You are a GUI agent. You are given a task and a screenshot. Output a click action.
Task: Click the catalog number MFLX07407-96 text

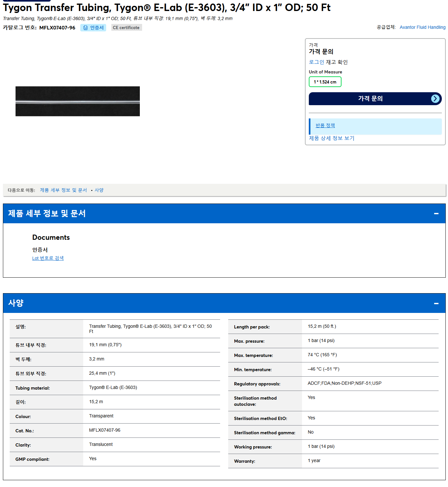tap(57, 28)
